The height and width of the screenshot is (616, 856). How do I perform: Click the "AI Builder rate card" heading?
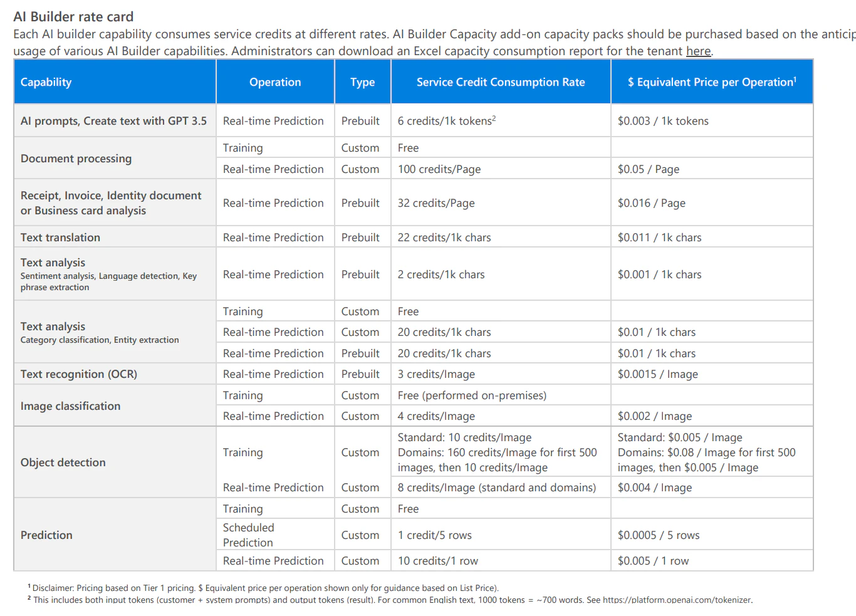point(73,17)
